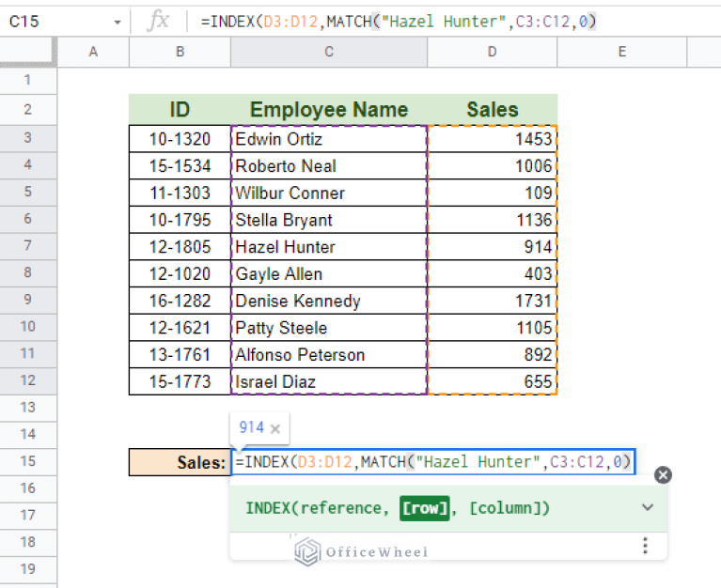Select the Roberto Neal cell
The width and height of the screenshot is (721, 588).
[329, 166]
